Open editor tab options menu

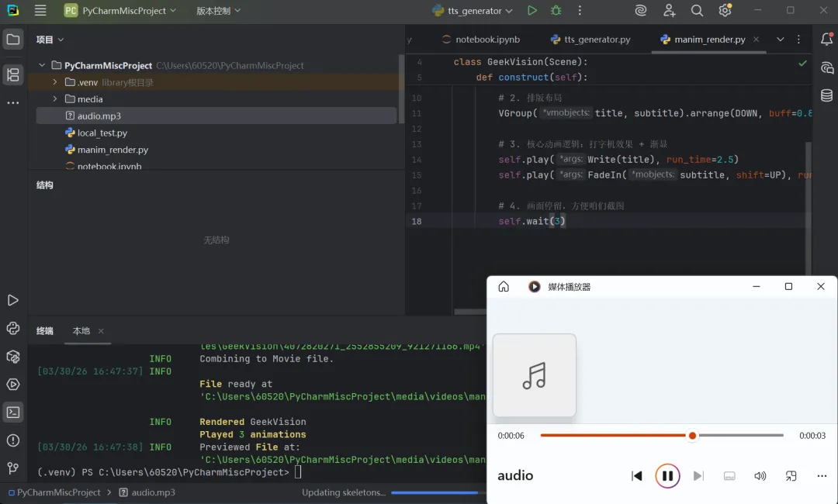[x=799, y=39]
